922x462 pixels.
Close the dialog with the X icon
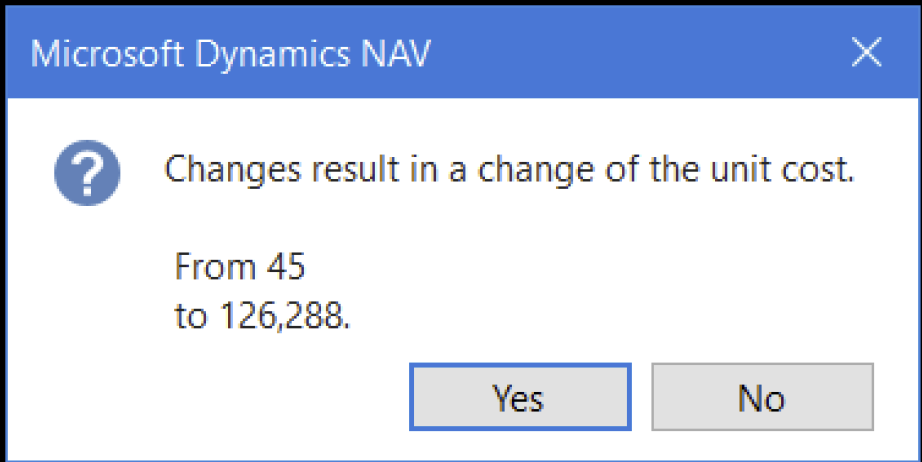867,52
